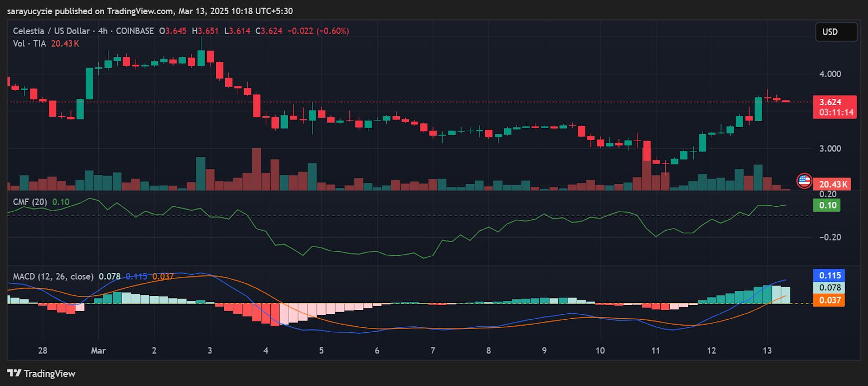The image size is (868, 386).
Task: Click the red 3.624 current price tag
Action: click(831, 102)
